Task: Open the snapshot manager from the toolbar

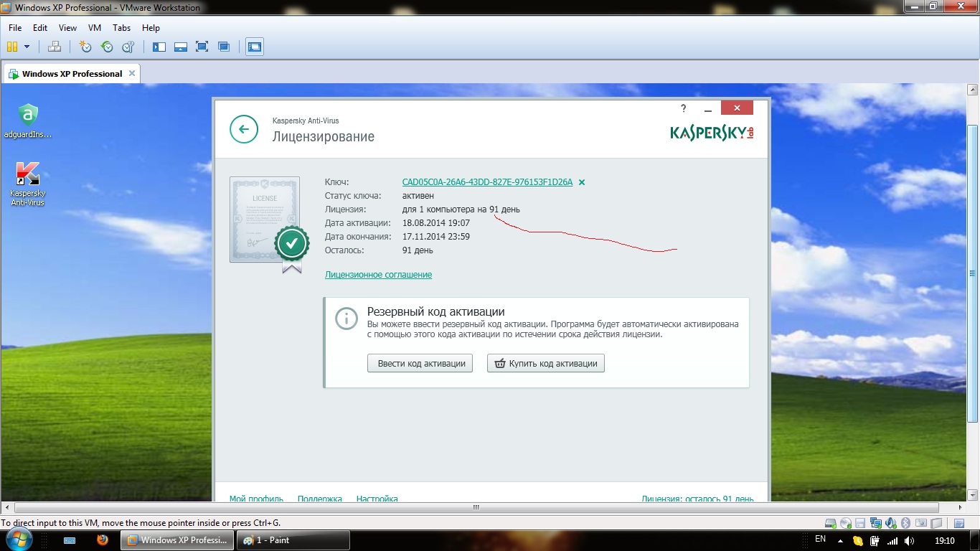Action: pyautogui.click(x=128, y=47)
